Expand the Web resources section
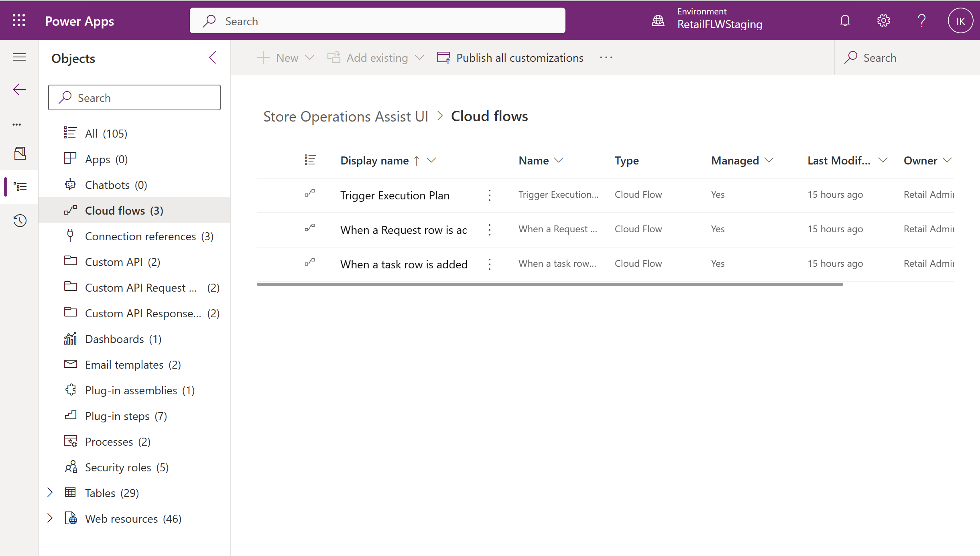Viewport: 980px width, 556px height. click(x=51, y=518)
